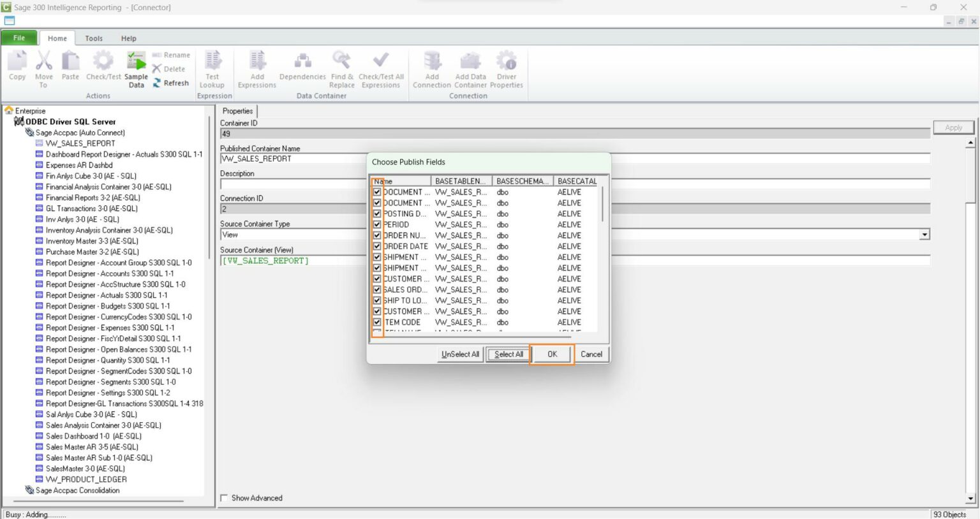Image resolution: width=980 pixels, height=519 pixels.
Task: Click the Add Data Container icon
Action: tap(470, 67)
